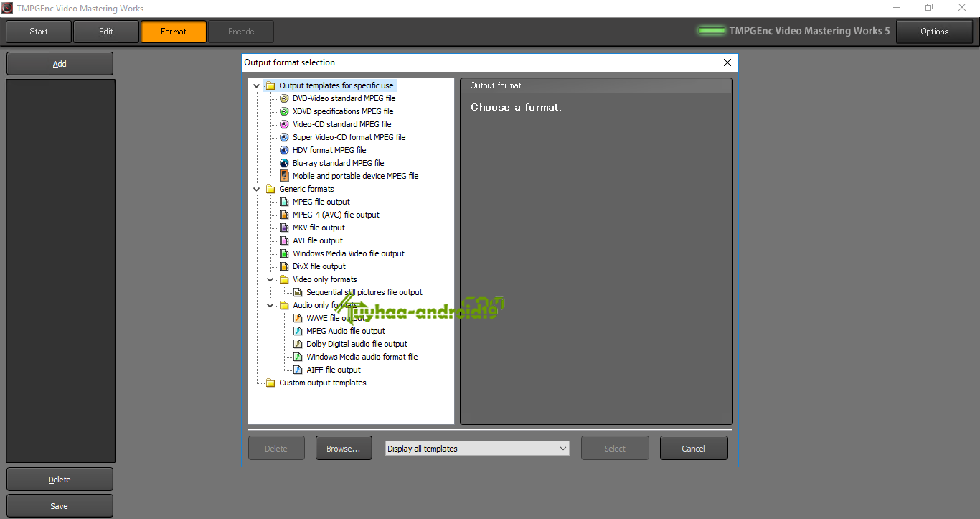Select Windows Media Video file output entry
Viewport: 980px width, 519px height.
(x=349, y=253)
